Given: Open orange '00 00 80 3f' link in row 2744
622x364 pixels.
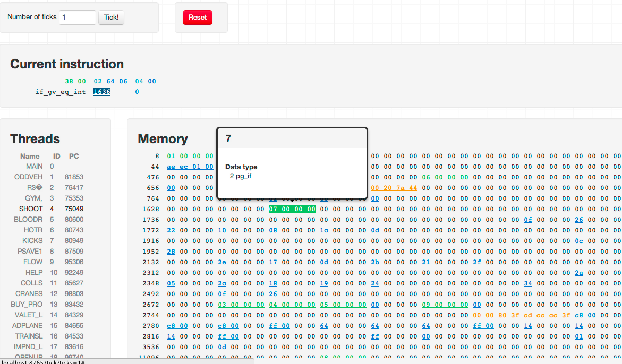Looking at the screenshot, I should 496,315.
